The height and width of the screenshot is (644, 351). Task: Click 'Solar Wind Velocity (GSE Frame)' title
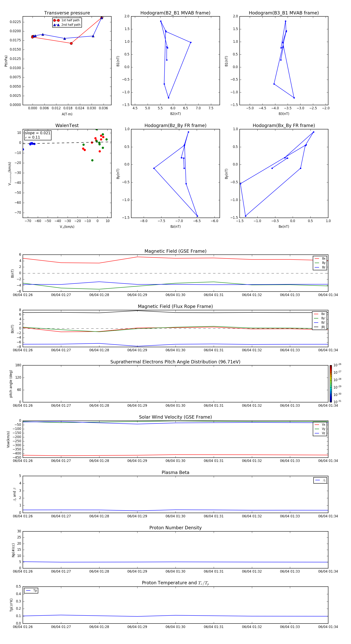[175, 417]
